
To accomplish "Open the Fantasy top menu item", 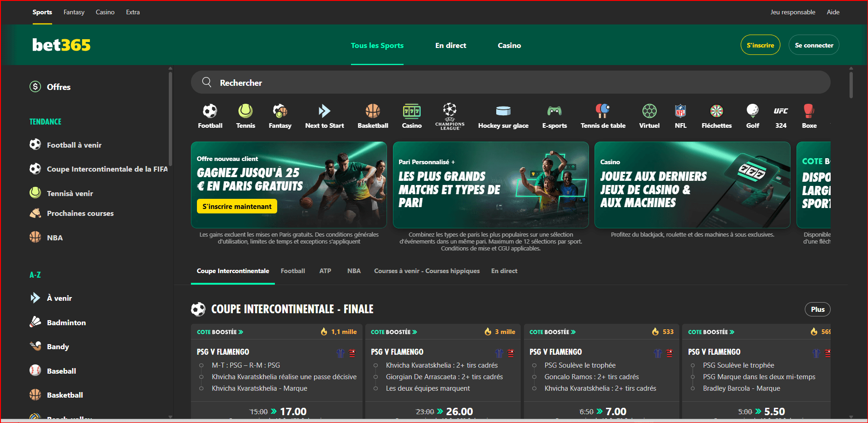I will click(74, 12).
